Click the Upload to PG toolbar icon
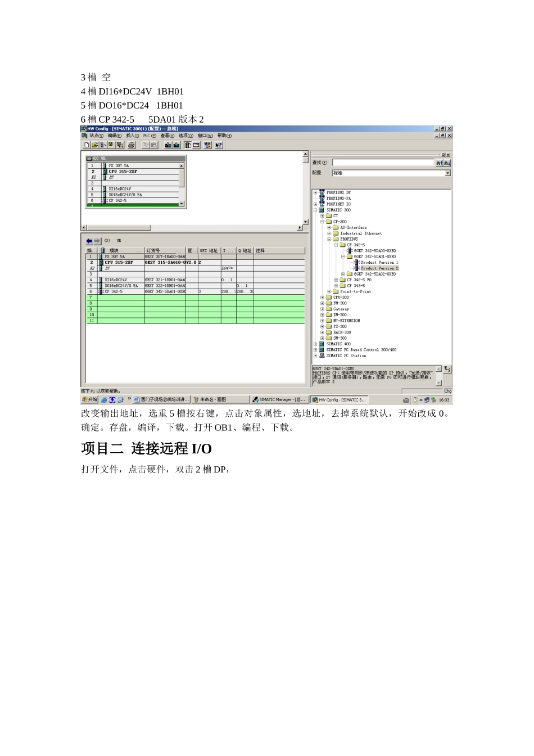The height and width of the screenshot is (756, 534). tap(177, 145)
